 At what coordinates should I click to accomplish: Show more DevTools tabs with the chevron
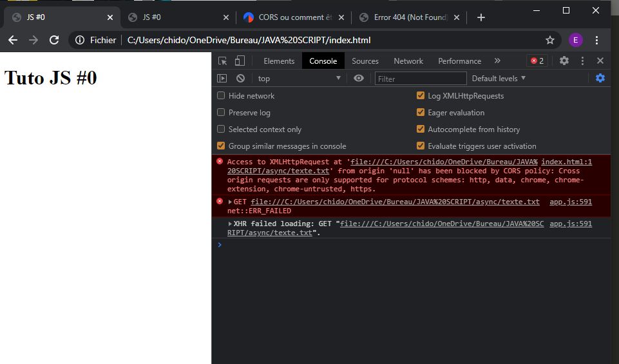point(497,61)
